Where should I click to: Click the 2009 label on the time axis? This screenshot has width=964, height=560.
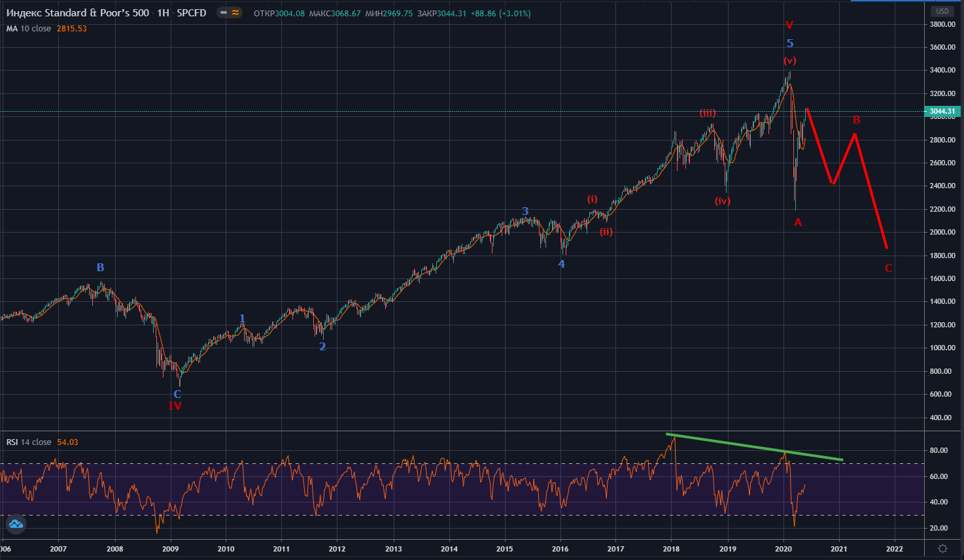click(171, 549)
